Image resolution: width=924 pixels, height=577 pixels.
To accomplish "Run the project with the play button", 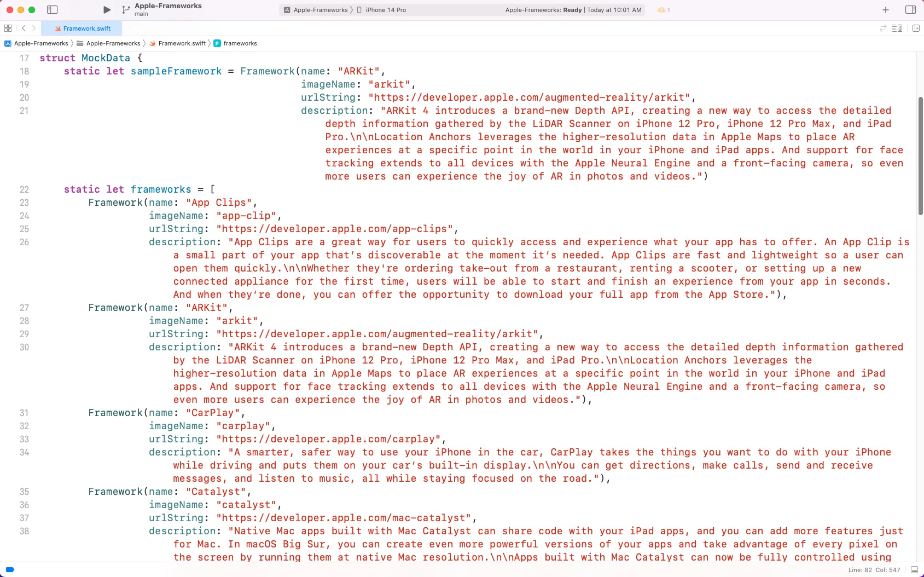I will coord(107,10).
